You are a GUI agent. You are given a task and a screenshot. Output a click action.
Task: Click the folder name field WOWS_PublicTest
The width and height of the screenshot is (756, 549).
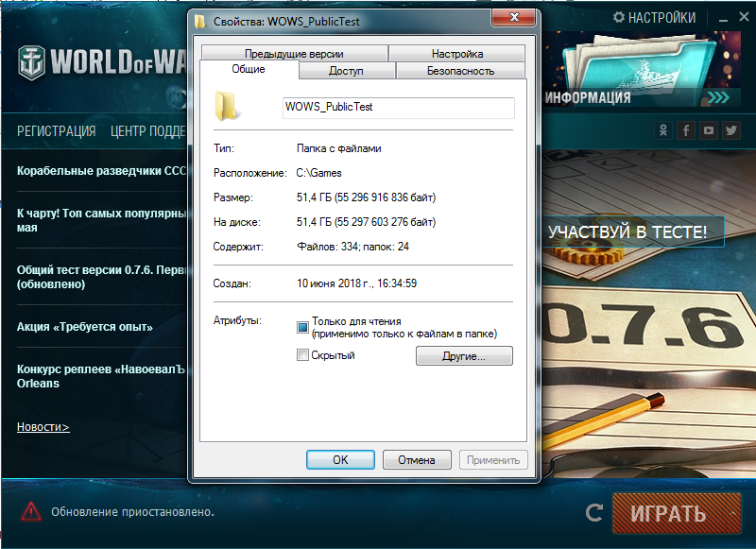(x=398, y=108)
